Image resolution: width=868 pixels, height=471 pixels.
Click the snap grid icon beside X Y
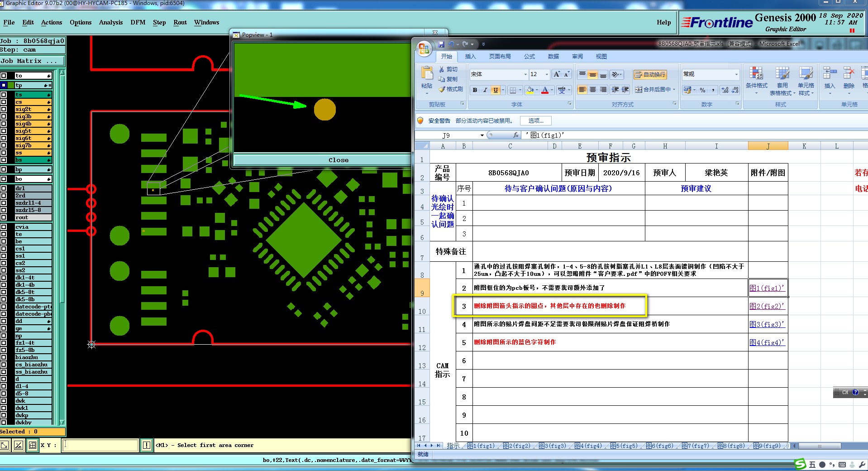[x=33, y=445]
